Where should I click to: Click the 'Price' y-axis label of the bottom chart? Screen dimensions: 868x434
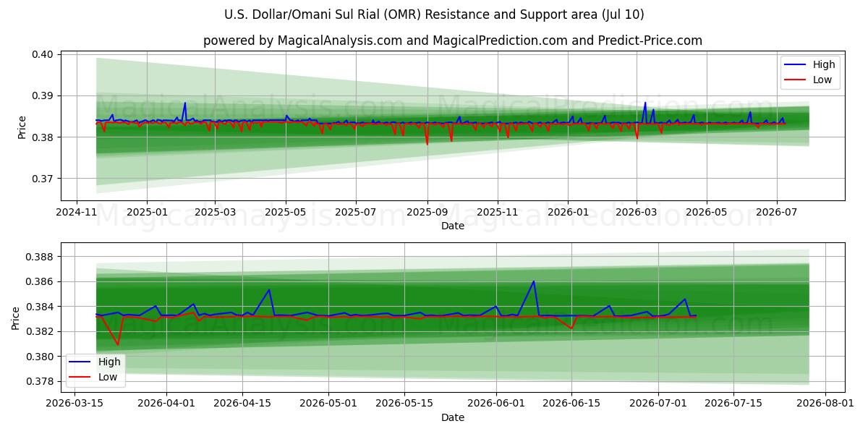pos(16,318)
